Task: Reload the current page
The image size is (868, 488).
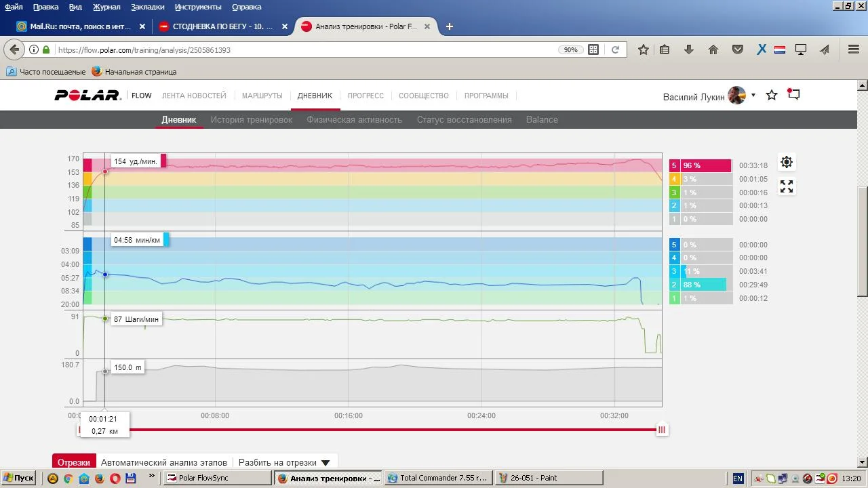Action: click(x=615, y=49)
